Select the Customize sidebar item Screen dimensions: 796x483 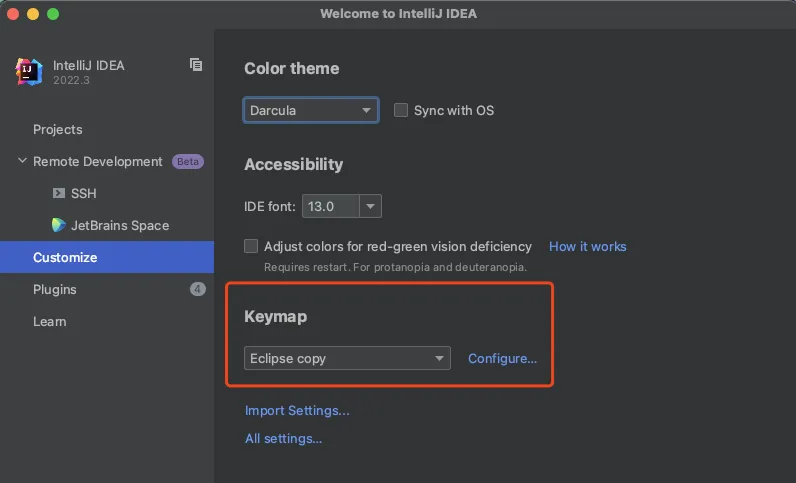65,257
